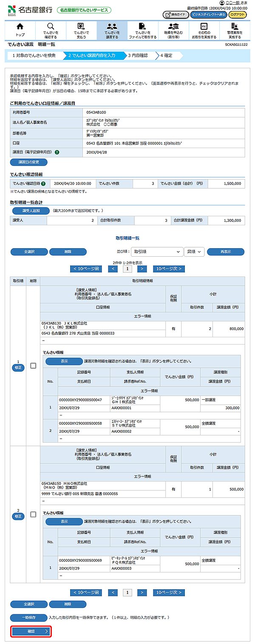Image resolution: width=255 pixels, height=644 pixels.
Task: Open the 並び順 取引順 dropdown
Action: [156, 252]
